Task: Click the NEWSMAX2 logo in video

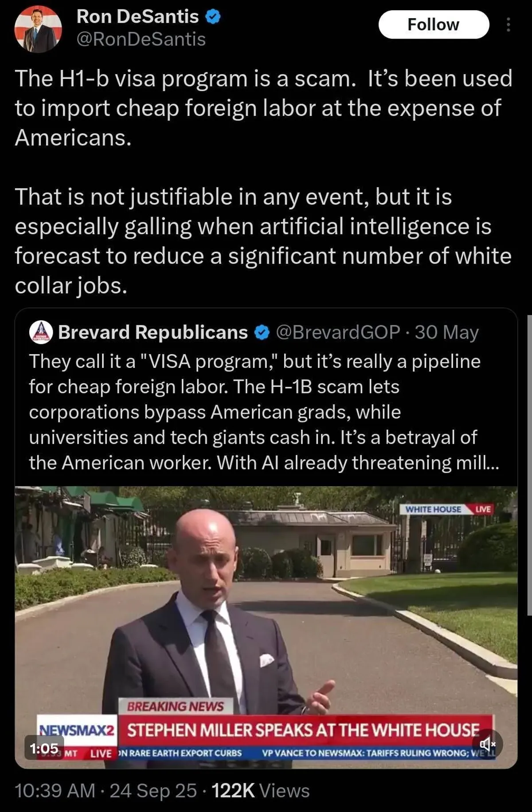Action: point(77,730)
